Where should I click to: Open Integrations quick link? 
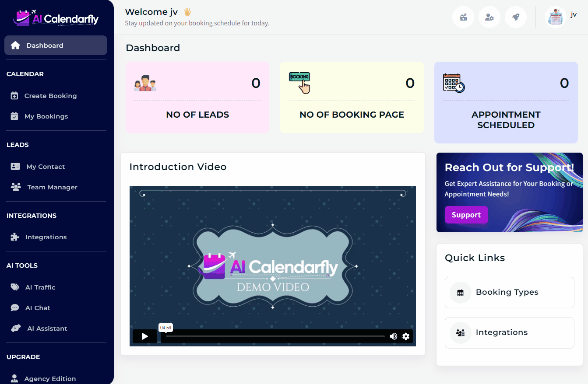coord(510,333)
